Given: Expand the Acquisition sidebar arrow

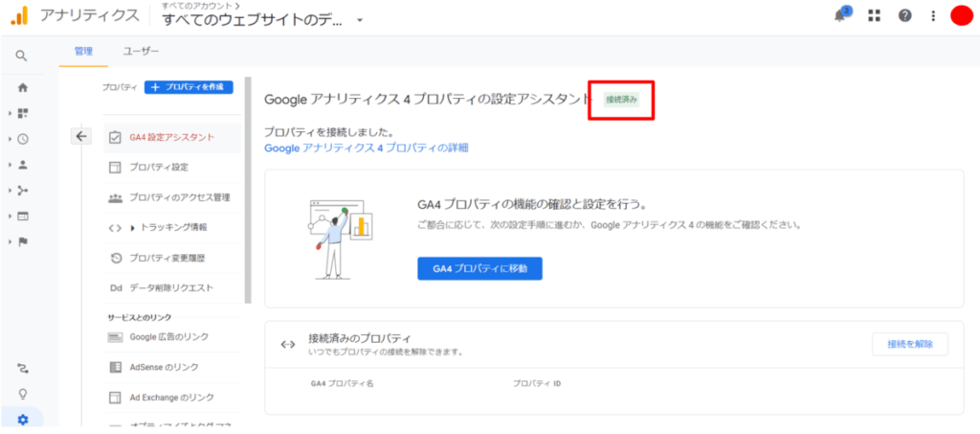Looking at the screenshot, I should (x=11, y=191).
